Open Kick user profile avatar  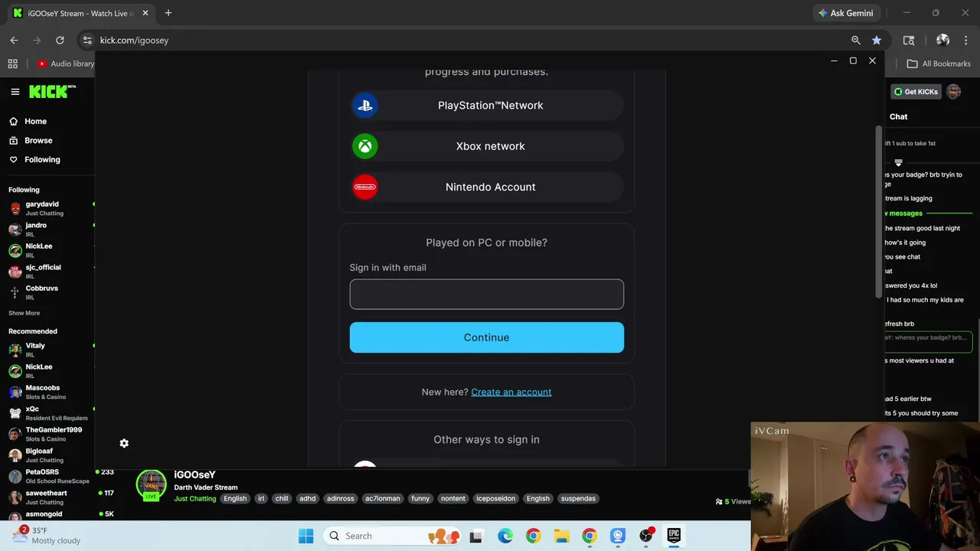(953, 92)
